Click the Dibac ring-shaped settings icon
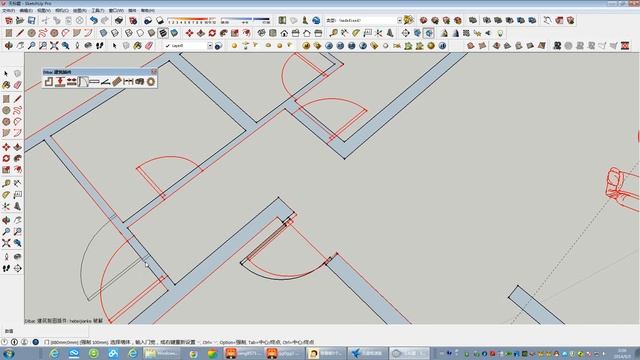This screenshot has width=640, height=360. [151, 82]
